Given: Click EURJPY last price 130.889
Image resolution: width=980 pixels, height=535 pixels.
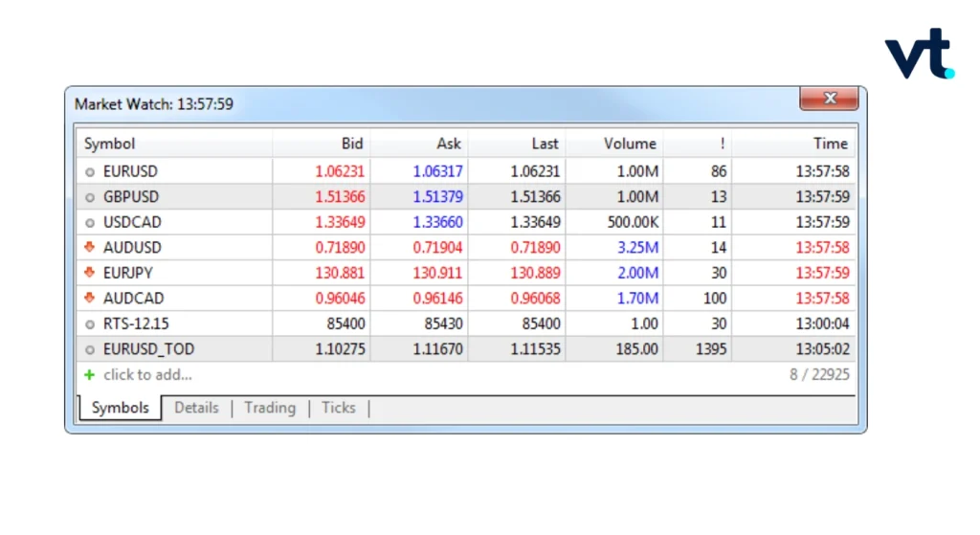Looking at the screenshot, I should click(535, 273).
